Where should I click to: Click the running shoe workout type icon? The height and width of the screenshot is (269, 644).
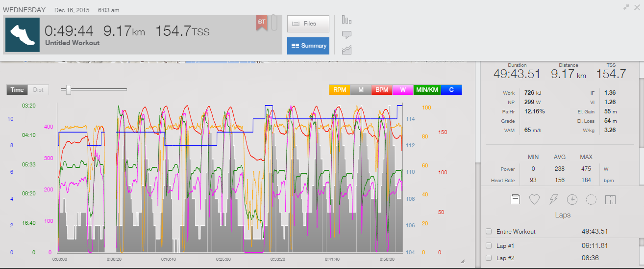(x=23, y=34)
